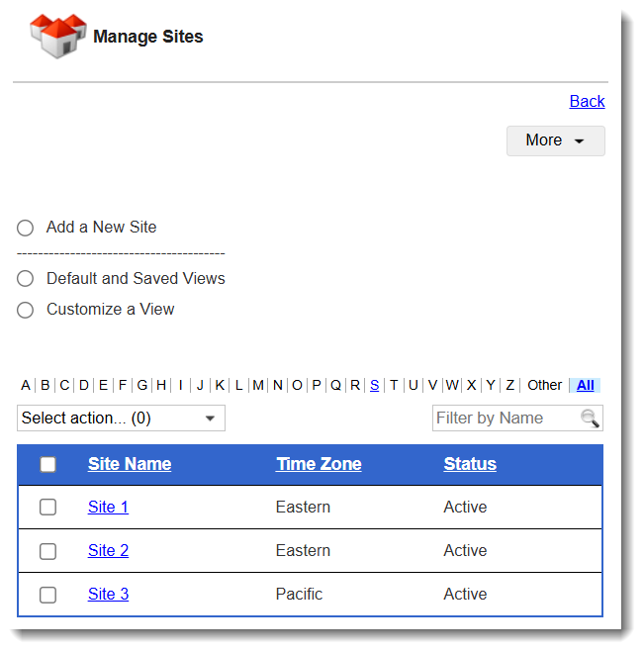Toggle the select-all checkbox in table header

tap(47, 464)
